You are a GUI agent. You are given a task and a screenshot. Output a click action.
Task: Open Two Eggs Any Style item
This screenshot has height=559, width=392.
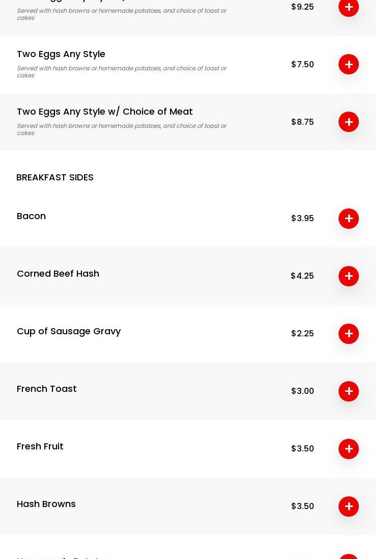(x=61, y=54)
